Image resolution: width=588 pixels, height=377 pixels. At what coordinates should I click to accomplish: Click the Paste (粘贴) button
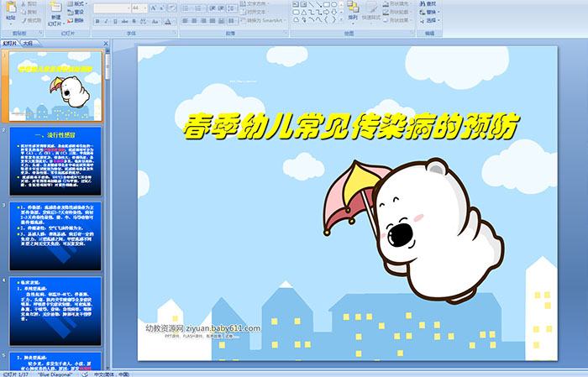[x=11, y=13]
